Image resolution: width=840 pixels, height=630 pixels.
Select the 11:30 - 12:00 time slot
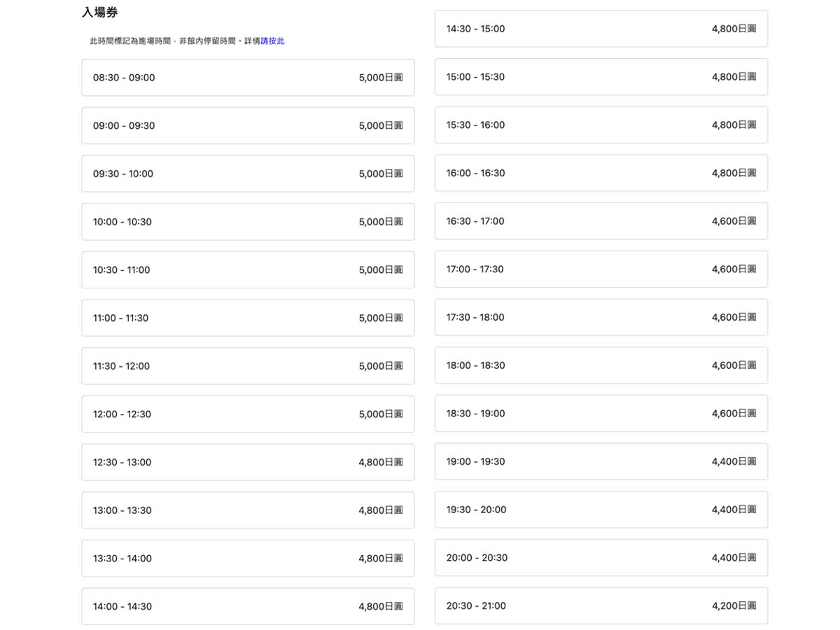click(248, 366)
